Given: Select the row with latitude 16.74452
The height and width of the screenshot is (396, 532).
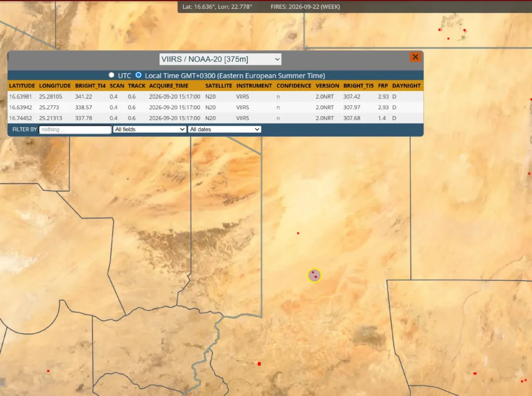Looking at the screenshot, I should click(x=216, y=118).
